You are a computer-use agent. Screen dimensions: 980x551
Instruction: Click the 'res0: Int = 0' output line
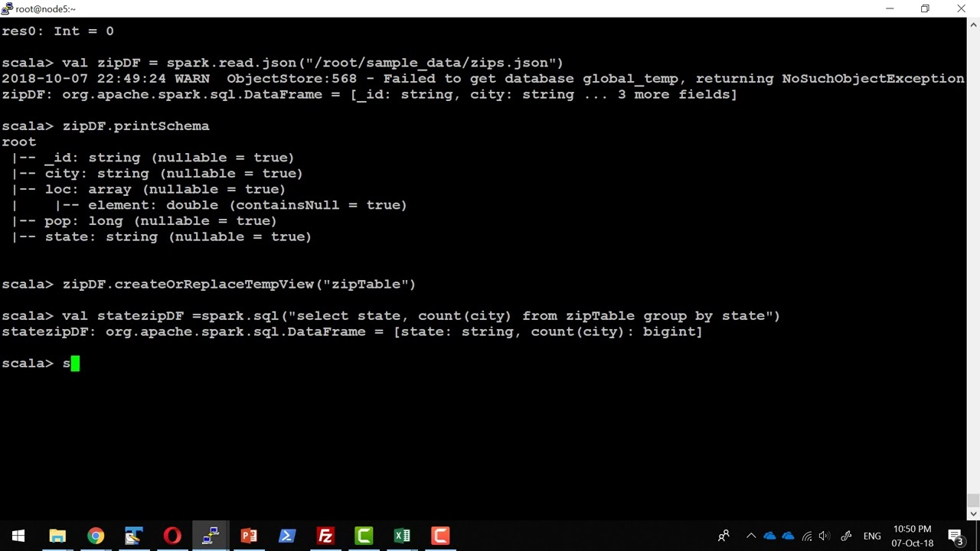[x=57, y=31]
